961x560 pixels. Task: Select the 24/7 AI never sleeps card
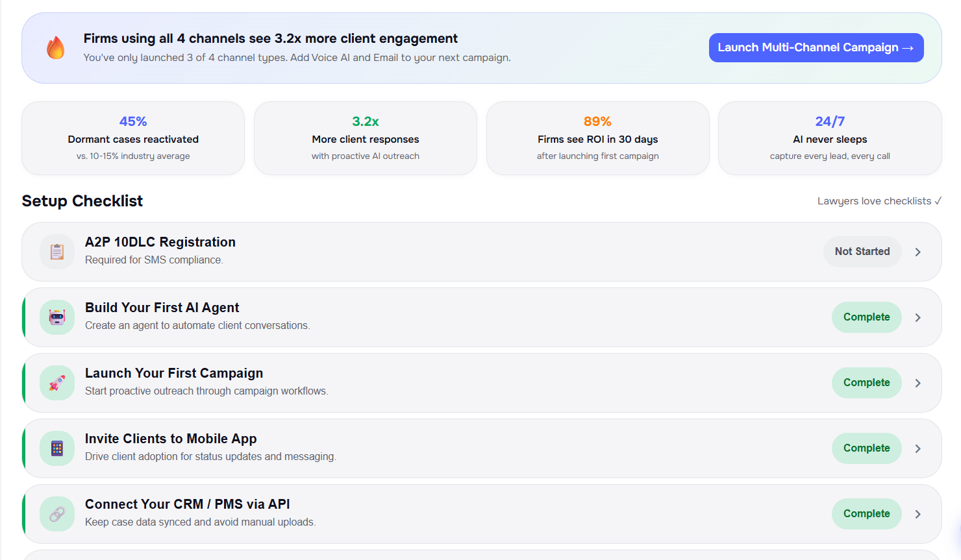pyautogui.click(x=829, y=138)
